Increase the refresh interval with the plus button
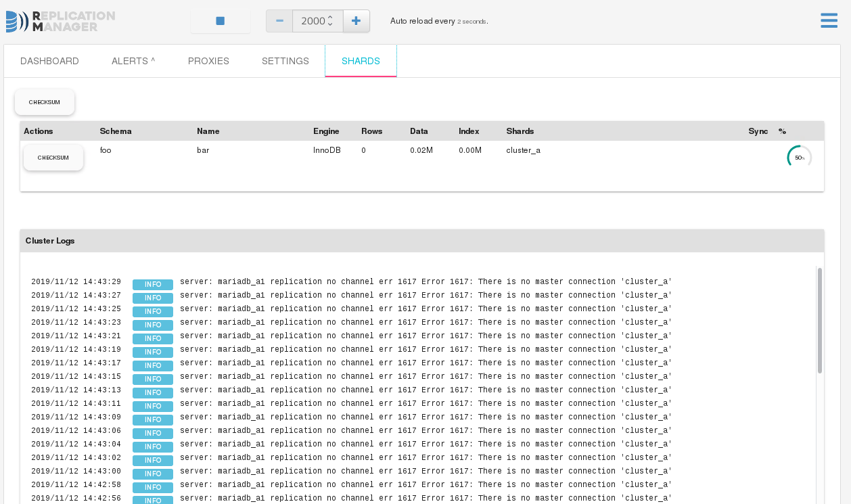Image resolution: width=851 pixels, height=504 pixels. (x=356, y=21)
